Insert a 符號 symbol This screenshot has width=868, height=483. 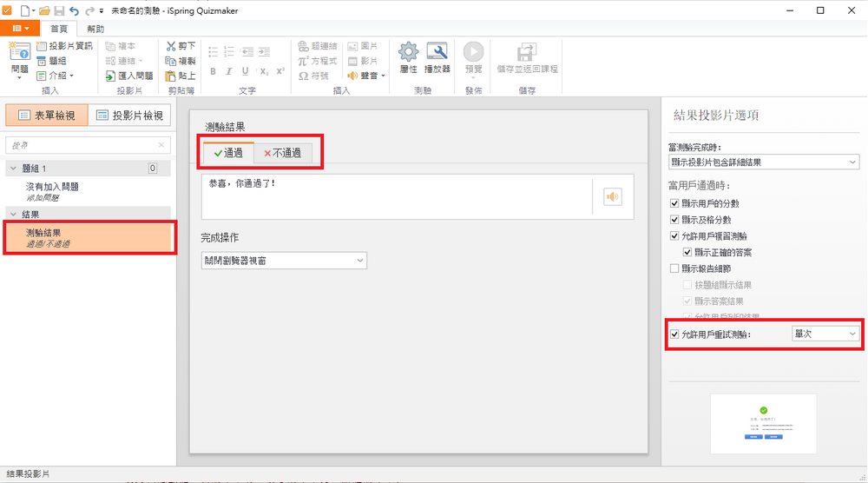[314, 76]
